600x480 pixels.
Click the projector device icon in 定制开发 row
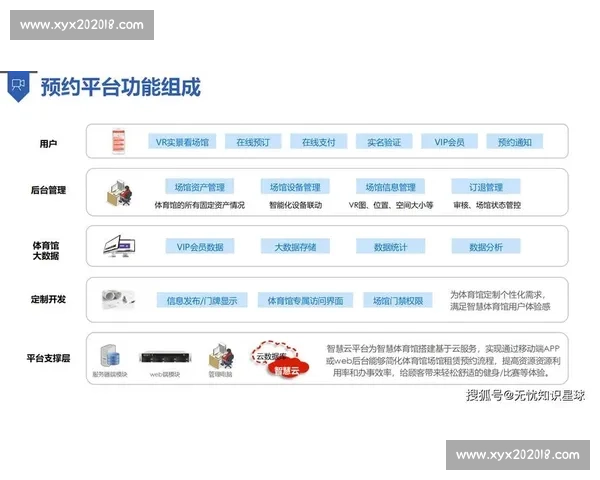(118, 299)
